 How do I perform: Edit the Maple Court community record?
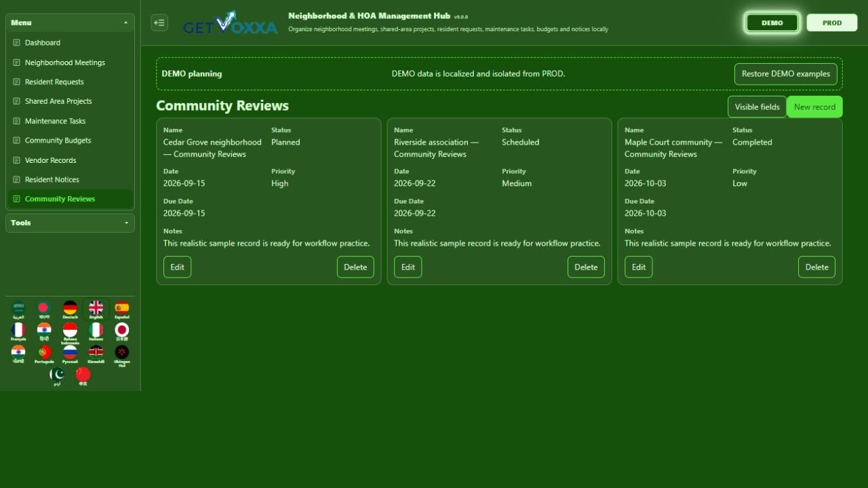638,267
